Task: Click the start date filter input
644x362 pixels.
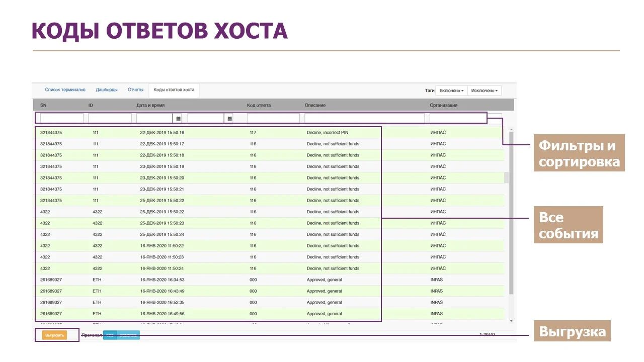Action: (x=154, y=118)
